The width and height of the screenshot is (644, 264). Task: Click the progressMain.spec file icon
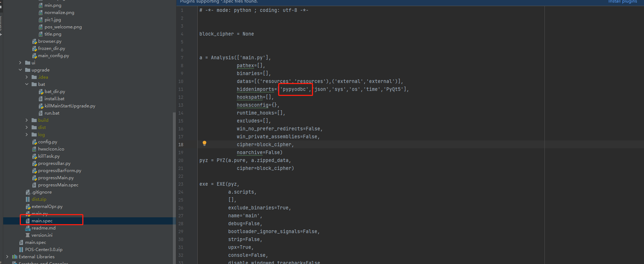coord(34,185)
